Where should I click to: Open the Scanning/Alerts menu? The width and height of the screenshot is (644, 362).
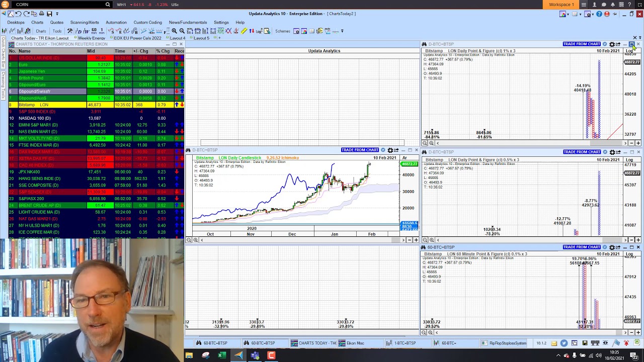[x=85, y=22]
